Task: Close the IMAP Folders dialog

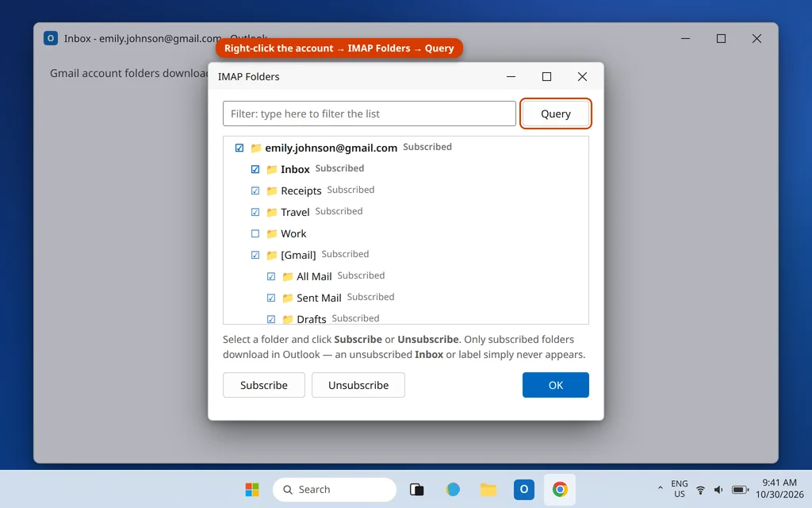Action: 582,77
